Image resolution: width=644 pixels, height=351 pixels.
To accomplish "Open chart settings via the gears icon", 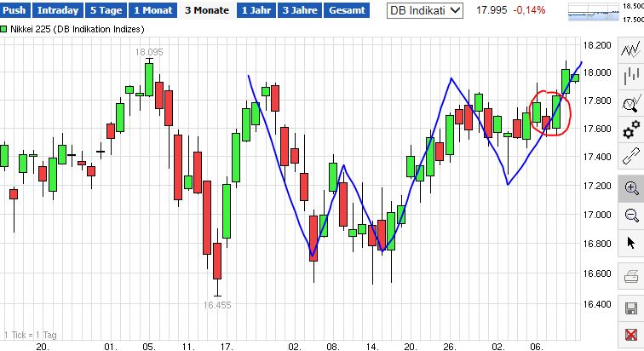I will (x=630, y=129).
